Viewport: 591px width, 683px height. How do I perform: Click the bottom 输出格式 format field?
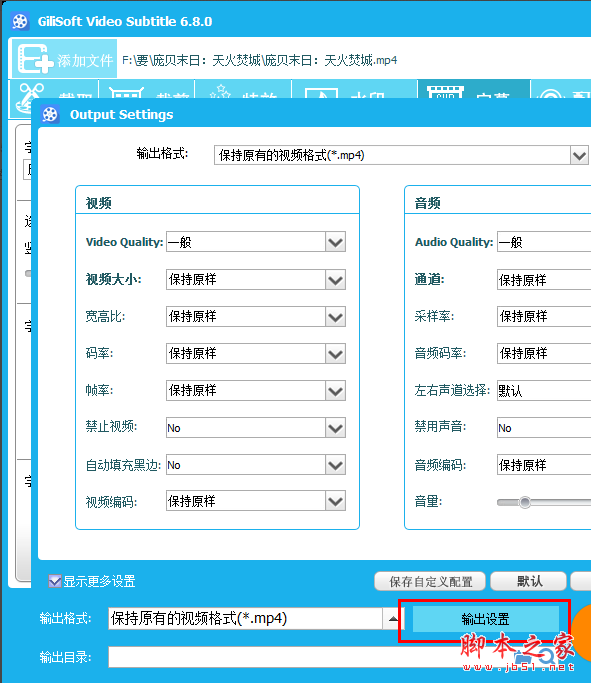[246, 619]
